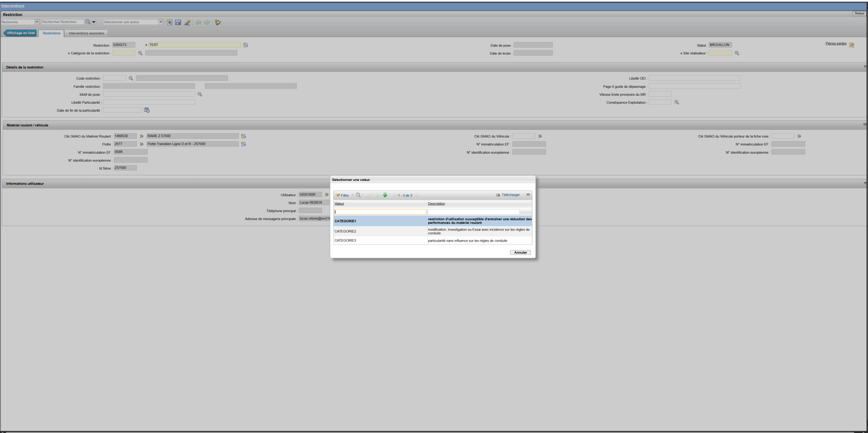Switch to the Affichage en liste tab
Image resolution: width=868 pixels, height=433 pixels.
(x=20, y=33)
